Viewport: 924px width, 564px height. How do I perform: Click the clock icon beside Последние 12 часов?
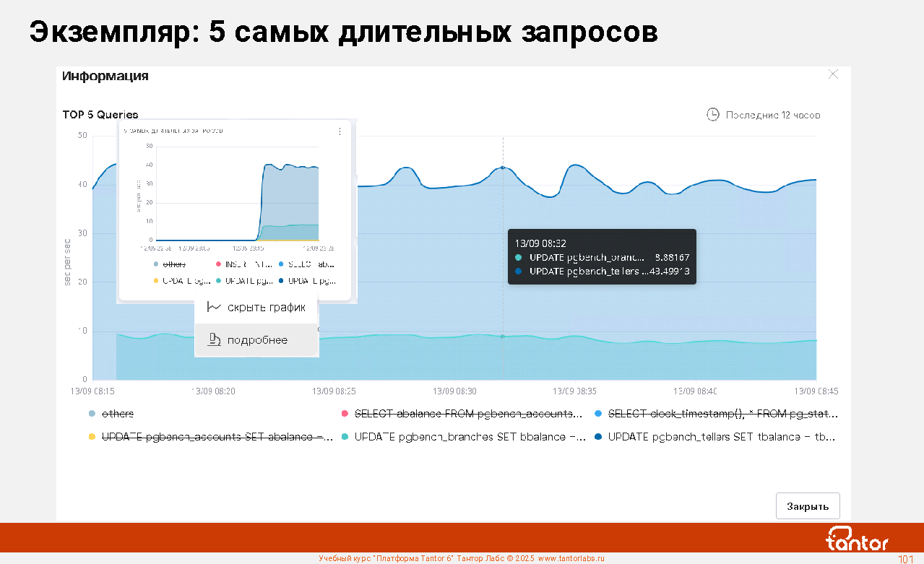(712, 115)
